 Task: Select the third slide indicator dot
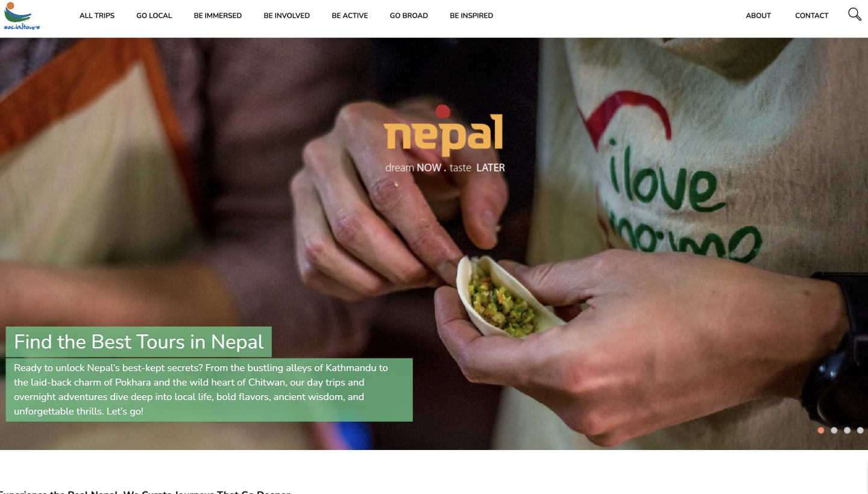click(848, 430)
